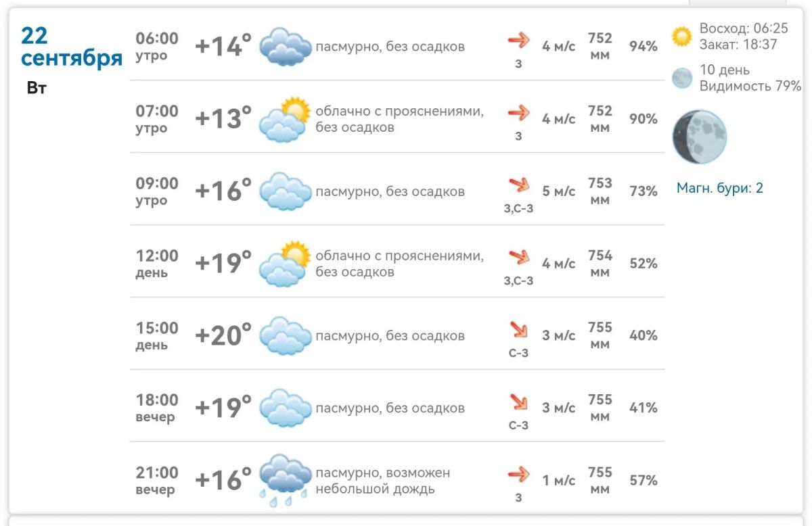Click the Восход: 06:25 sunrise text
This screenshot has width=812, height=526.
click(744, 28)
